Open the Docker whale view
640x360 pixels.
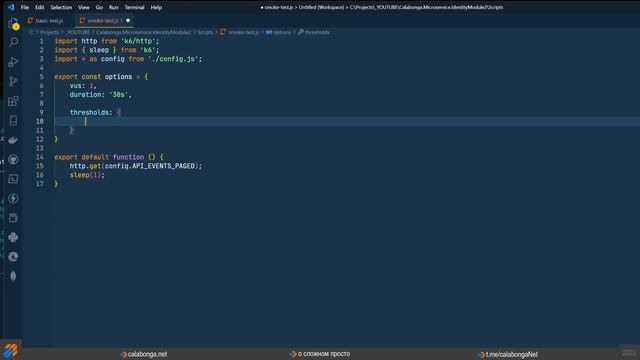[13, 140]
